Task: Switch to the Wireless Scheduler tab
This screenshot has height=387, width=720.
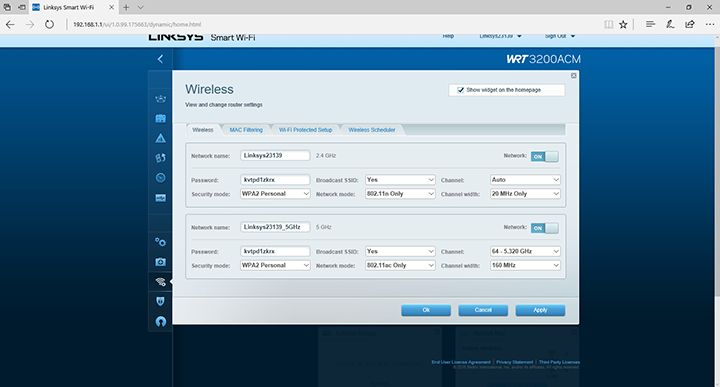Action: click(x=371, y=130)
